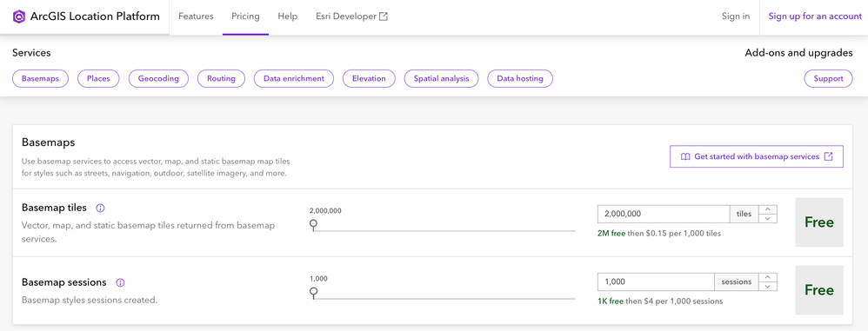Open the Esri Developer link
The image size is (868, 331).
click(351, 17)
